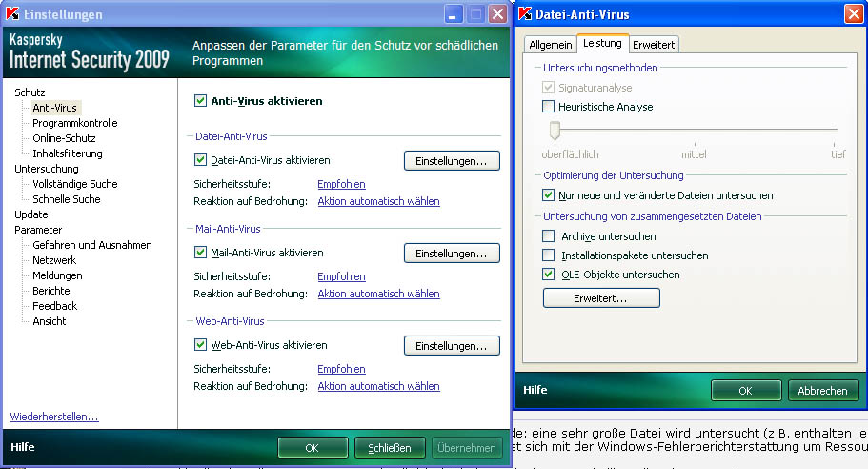Select Vollständige Suche tree item
This screenshot has height=469, width=868.
[74, 184]
